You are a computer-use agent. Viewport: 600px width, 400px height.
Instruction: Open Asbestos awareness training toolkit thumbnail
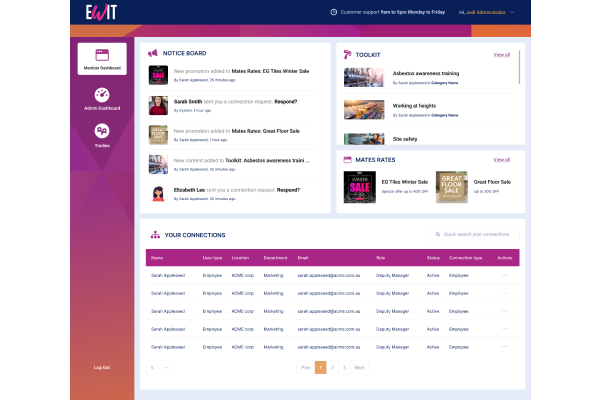click(364, 77)
